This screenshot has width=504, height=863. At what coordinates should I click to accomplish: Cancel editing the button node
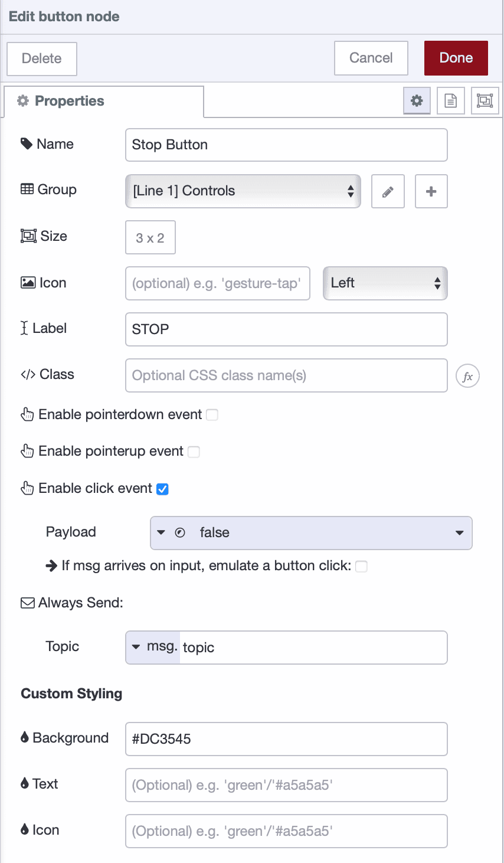(x=371, y=58)
